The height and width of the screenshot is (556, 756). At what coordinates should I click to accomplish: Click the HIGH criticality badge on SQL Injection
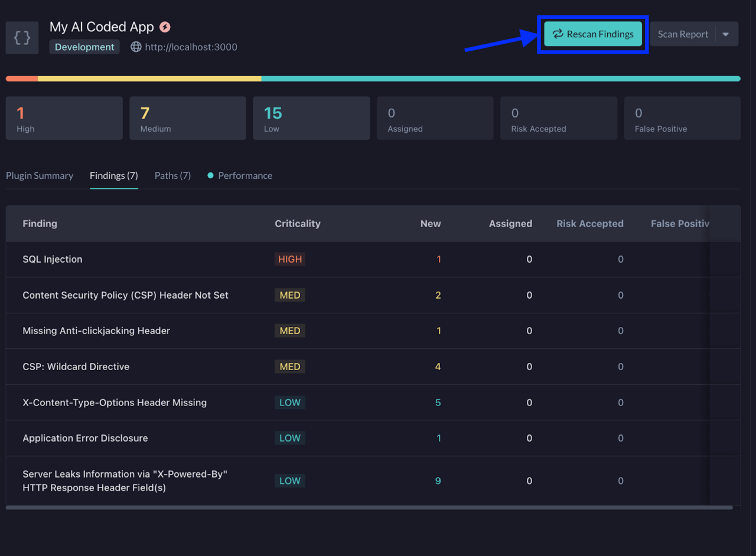pyautogui.click(x=289, y=259)
